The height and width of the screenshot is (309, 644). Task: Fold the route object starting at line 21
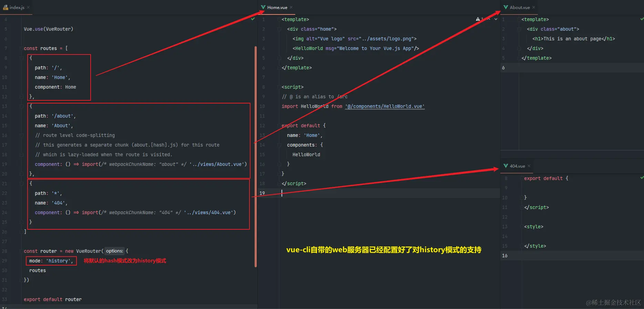[21, 183]
